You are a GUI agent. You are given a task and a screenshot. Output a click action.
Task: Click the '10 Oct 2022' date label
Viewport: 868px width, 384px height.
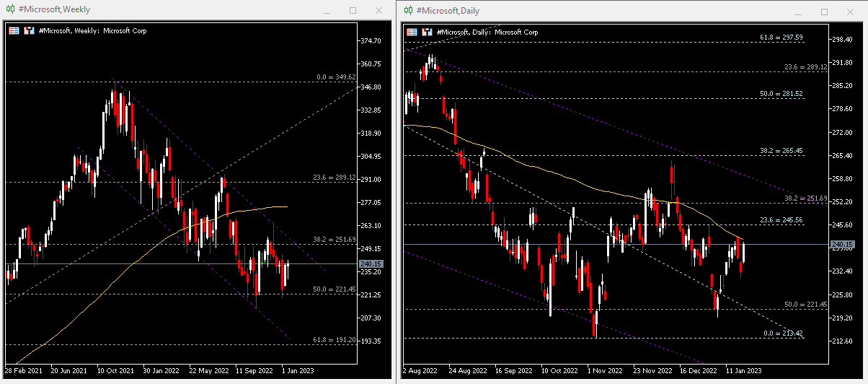tap(558, 371)
